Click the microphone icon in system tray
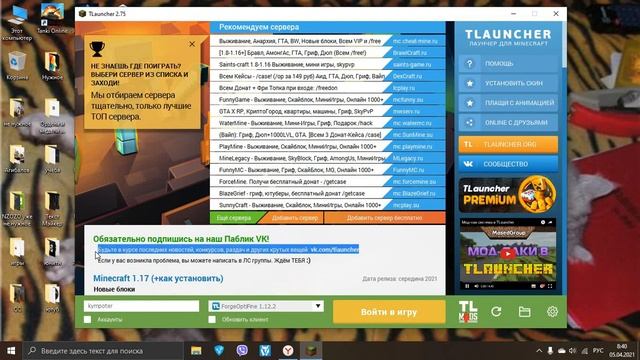 tap(550, 351)
